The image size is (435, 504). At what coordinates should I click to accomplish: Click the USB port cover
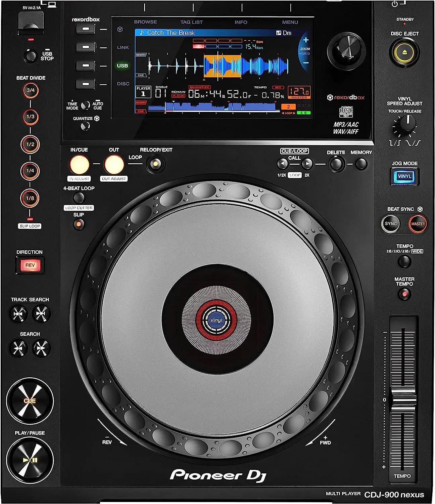pos(30,23)
